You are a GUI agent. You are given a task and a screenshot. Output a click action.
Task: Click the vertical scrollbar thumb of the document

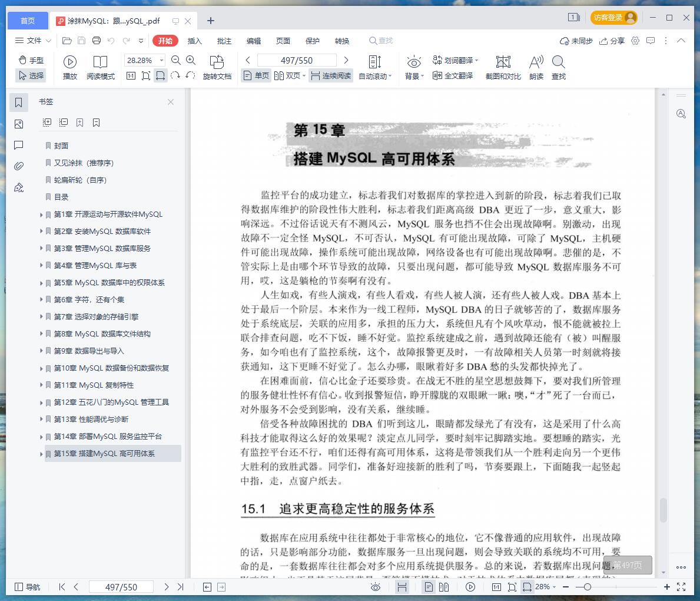pos(663,510)
